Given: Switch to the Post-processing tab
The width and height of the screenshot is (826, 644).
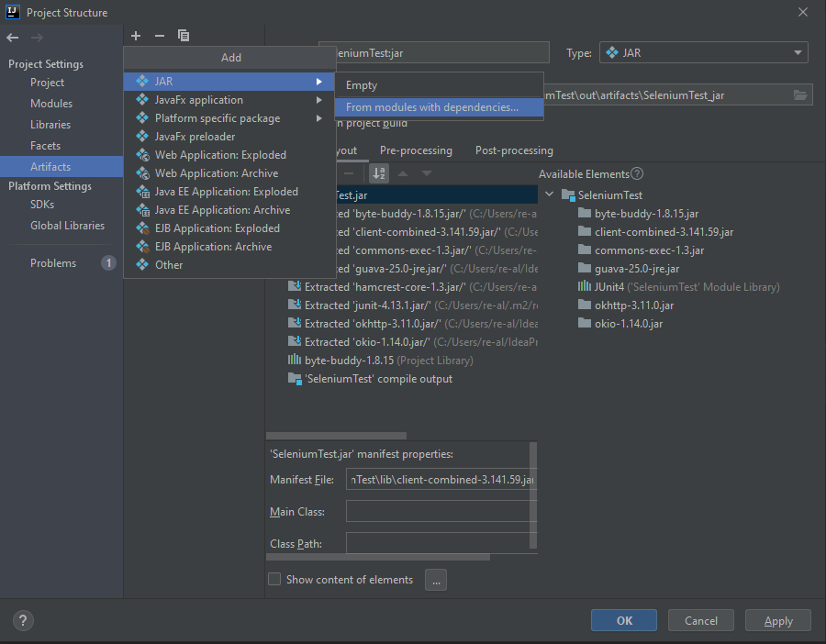Looking at the screenshot, I should click(514, 150).
